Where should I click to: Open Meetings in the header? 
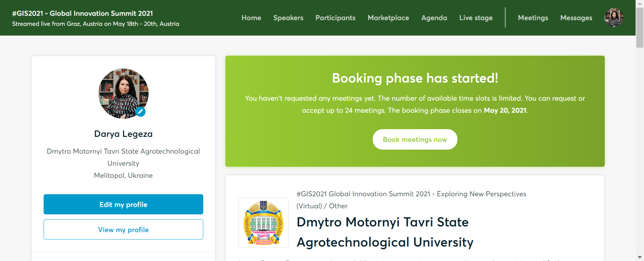click(x=533, y=18)
